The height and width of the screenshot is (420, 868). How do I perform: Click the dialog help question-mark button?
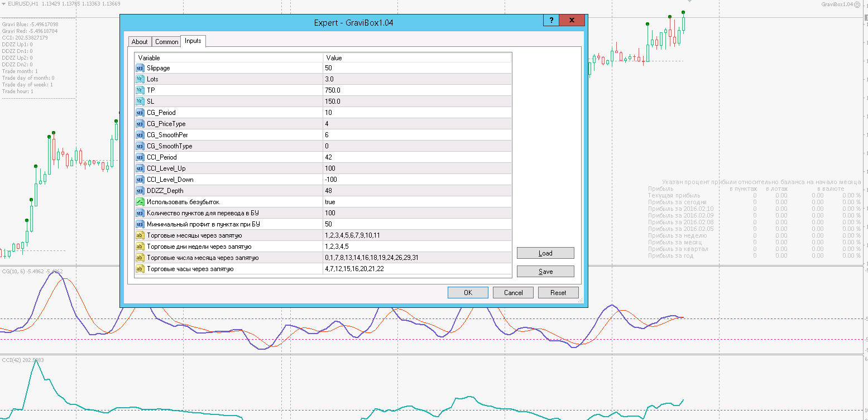pos(551,21)
